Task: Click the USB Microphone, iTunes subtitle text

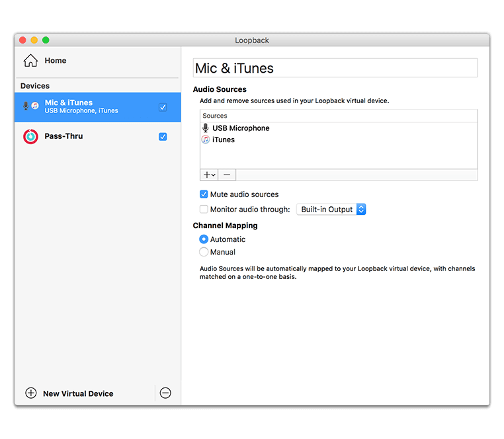Action: [x=81, y=110]
